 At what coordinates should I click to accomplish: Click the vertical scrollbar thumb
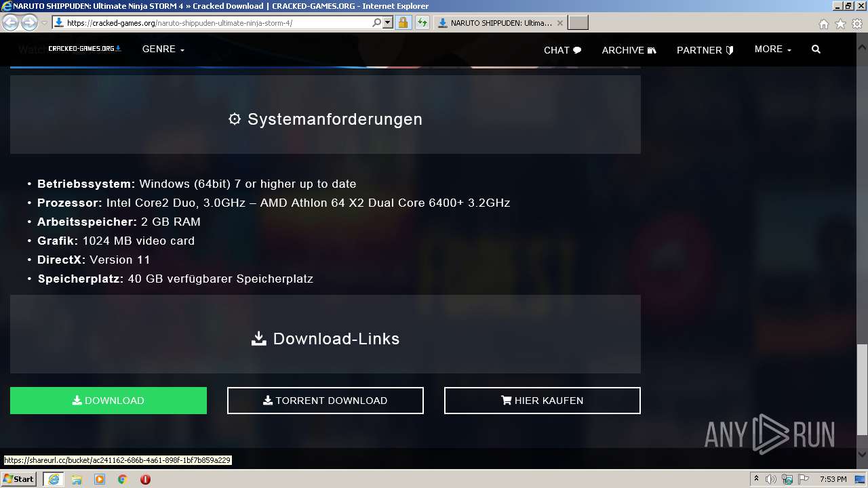pyautogui.click(x=862, y=390)
